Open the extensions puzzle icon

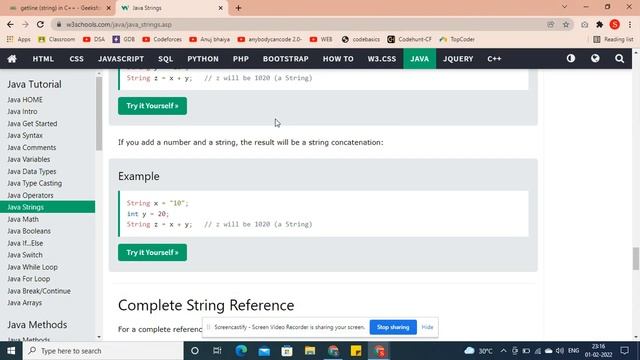tap(600, 24)
